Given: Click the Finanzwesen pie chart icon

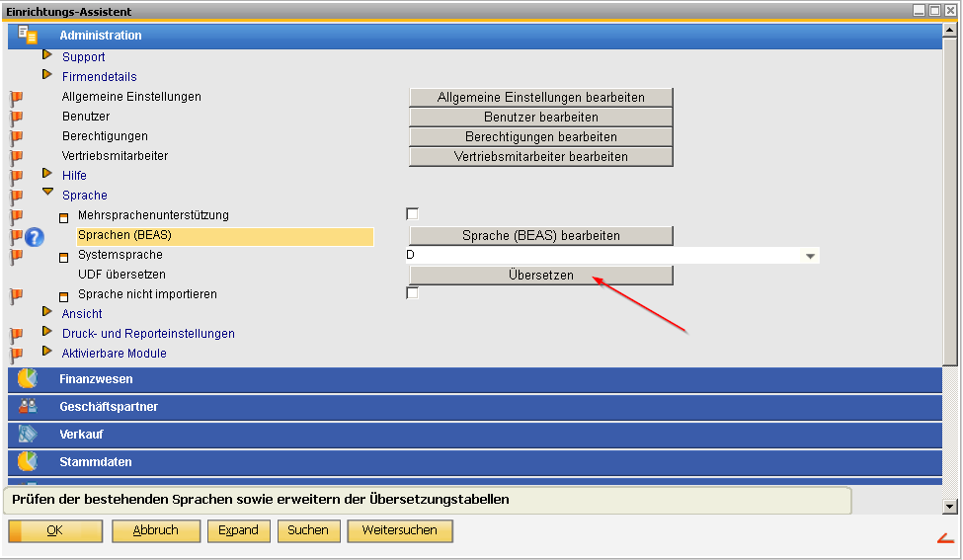Looking at the screenshot, I should [27, 379].
